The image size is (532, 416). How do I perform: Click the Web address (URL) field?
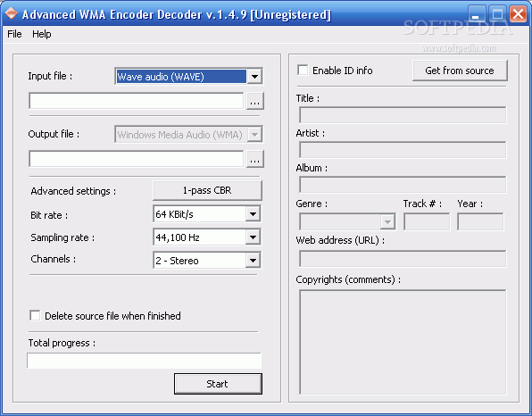click(403, 259)
